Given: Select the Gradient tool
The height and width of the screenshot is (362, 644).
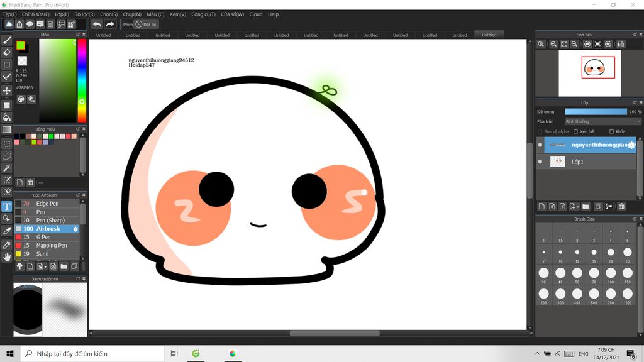Looking at the screenshot, I should click(x=7, y=129).
